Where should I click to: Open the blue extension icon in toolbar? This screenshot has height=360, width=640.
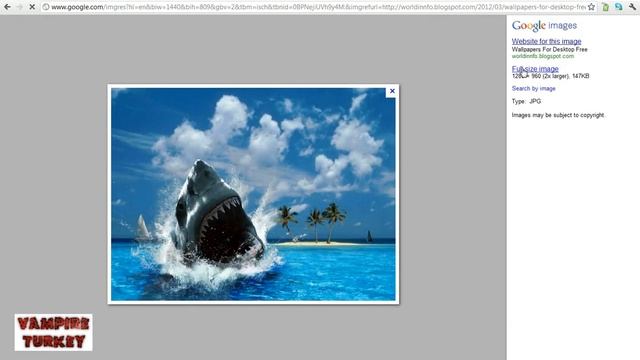[619, 7]
